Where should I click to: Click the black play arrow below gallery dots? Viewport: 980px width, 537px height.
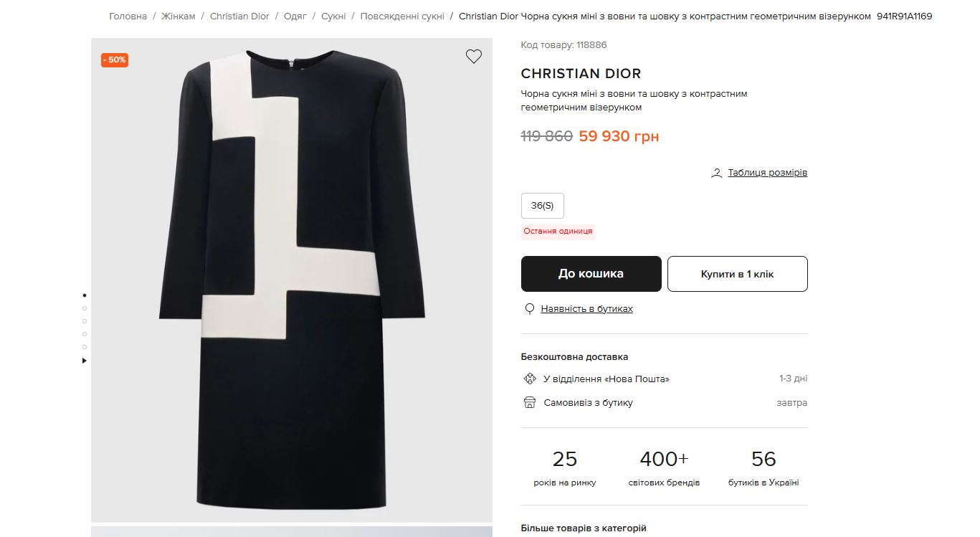[85, 361]
